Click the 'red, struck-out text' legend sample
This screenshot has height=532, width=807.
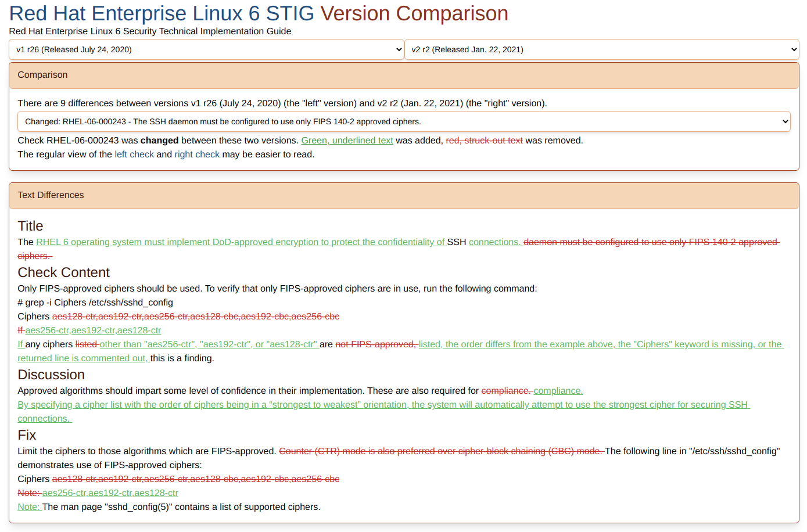(x=484, y=141)
